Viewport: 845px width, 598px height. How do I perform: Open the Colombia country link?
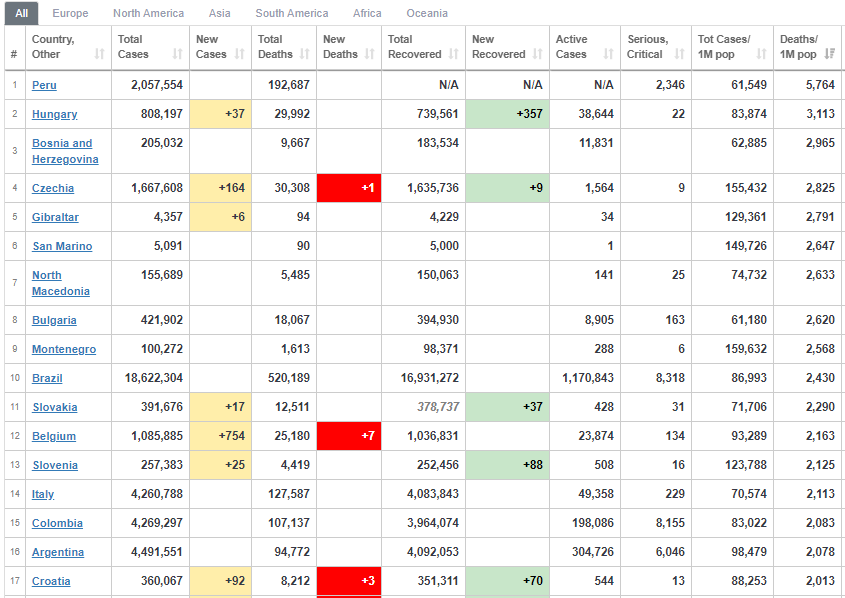(x=57, y=524)
